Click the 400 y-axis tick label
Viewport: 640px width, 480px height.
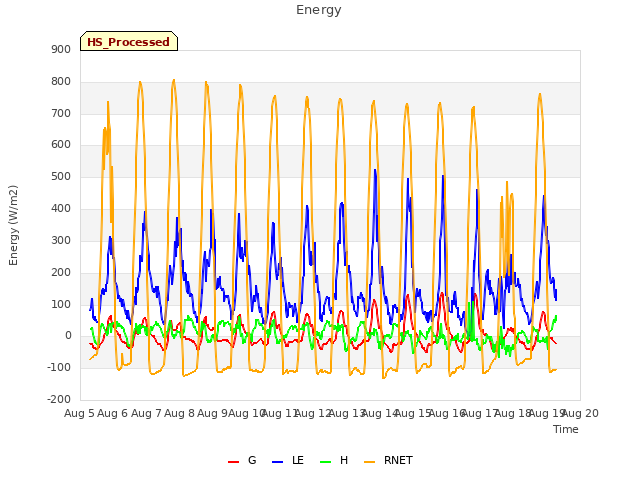point(61,209)
